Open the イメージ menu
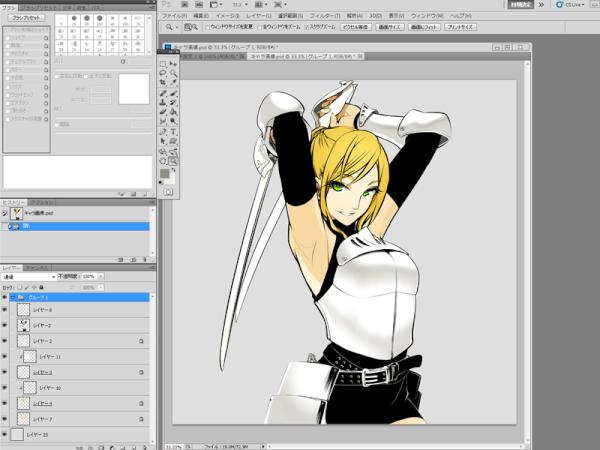The height and width of the screenshot is (450, 600). tap(227, 16)
